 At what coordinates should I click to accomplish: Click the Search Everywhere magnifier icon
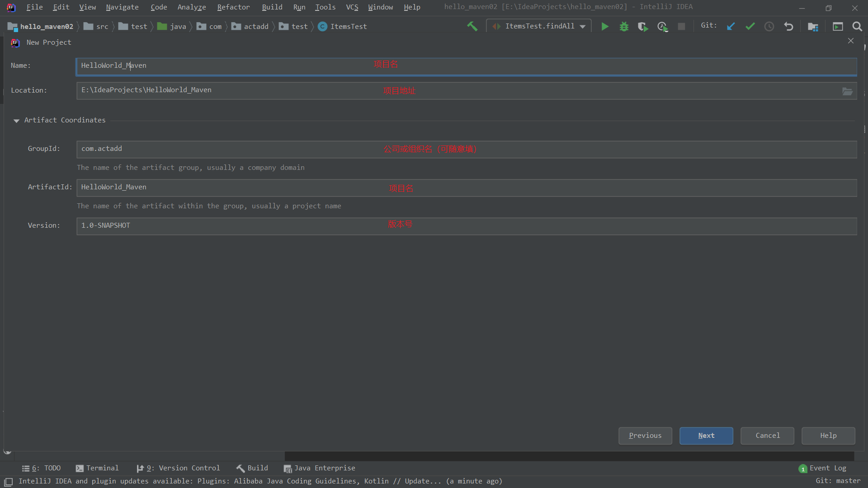pos(857,27)
